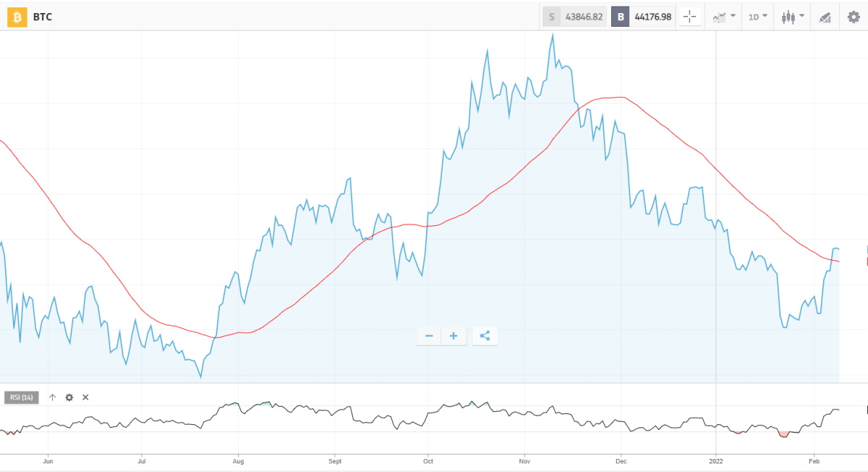Image resolution: width=868 pixels, height=472 pixels.
Task: Open chart settings gear in toolbar
Action: click(854, 17)
